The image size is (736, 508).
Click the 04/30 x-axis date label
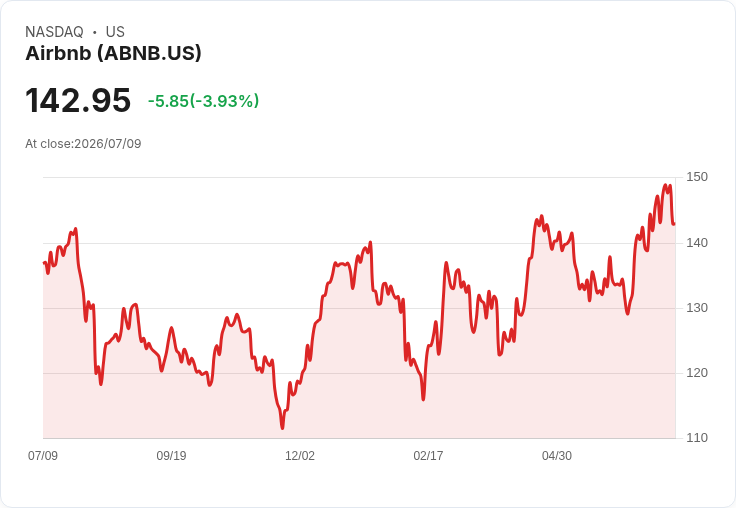coord(557,455)
